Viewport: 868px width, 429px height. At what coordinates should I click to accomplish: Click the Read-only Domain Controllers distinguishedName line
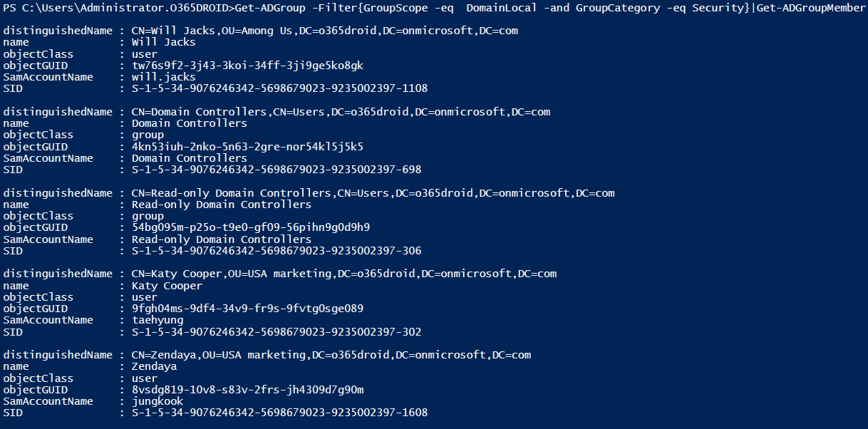(373, 193)
